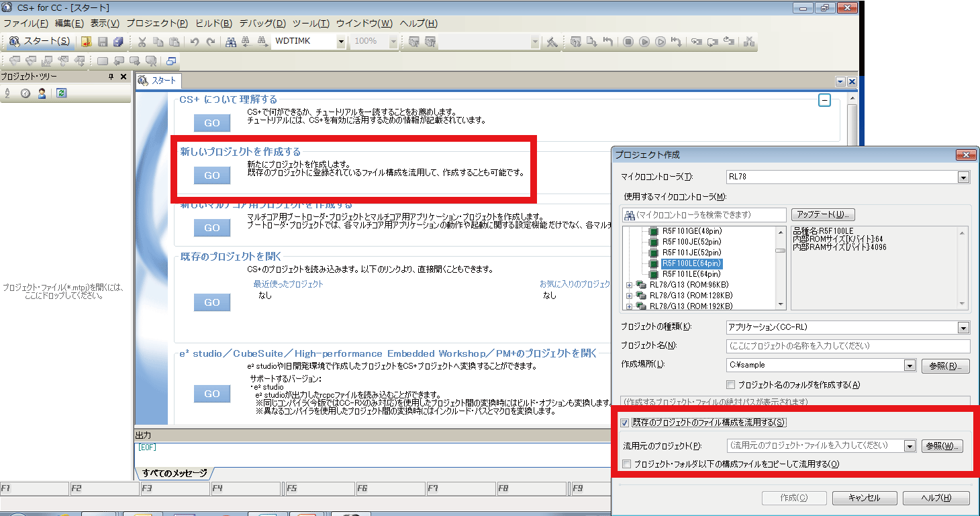980x516 pixels.
Task: Click 参照(R)... browse button
Action: pyautogui.click(x=945, y=365)
